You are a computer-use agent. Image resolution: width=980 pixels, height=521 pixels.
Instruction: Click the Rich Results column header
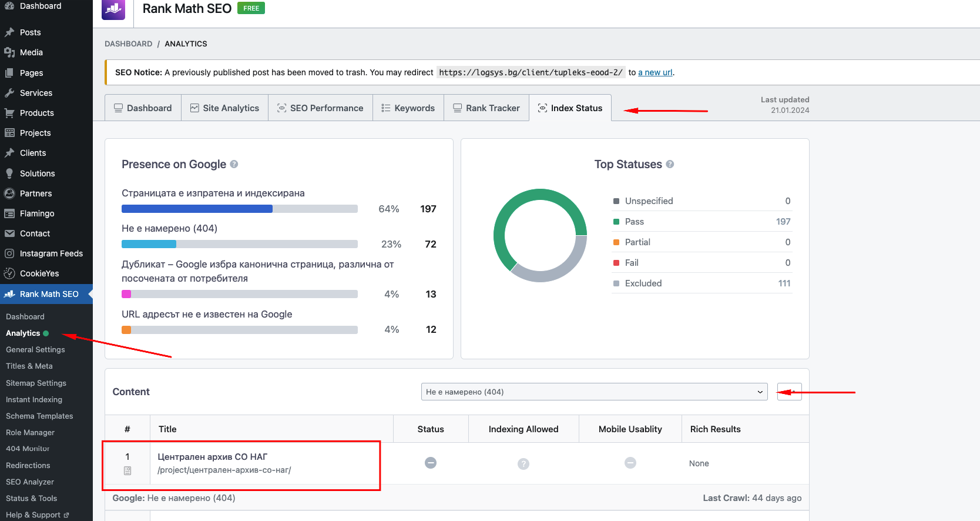point(716,429)
